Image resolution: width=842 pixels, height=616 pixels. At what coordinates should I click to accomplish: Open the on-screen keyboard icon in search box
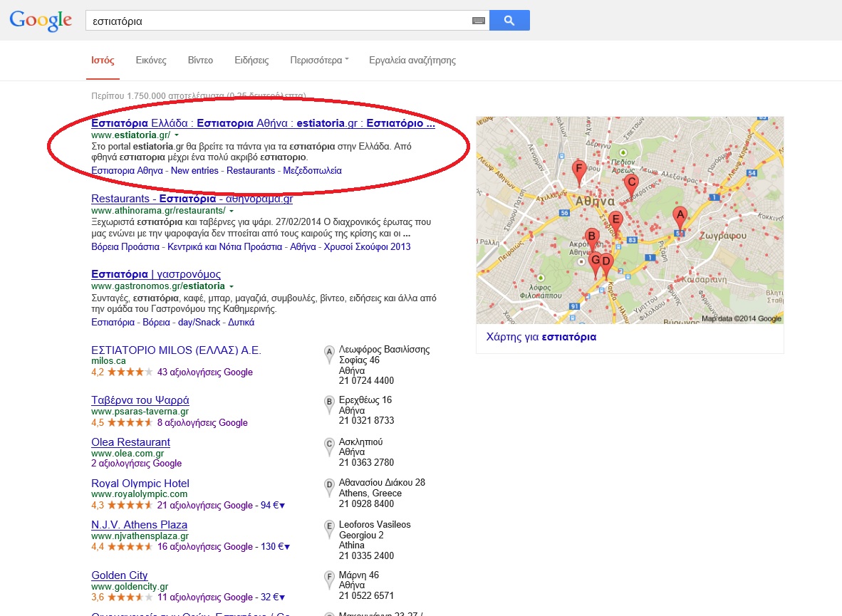479,21
